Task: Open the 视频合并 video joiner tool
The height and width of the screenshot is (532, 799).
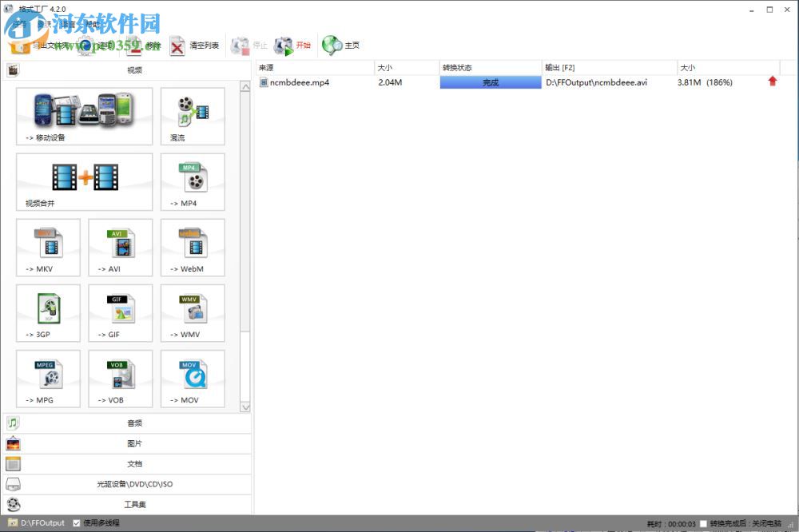Action: [x=84, y=181]
